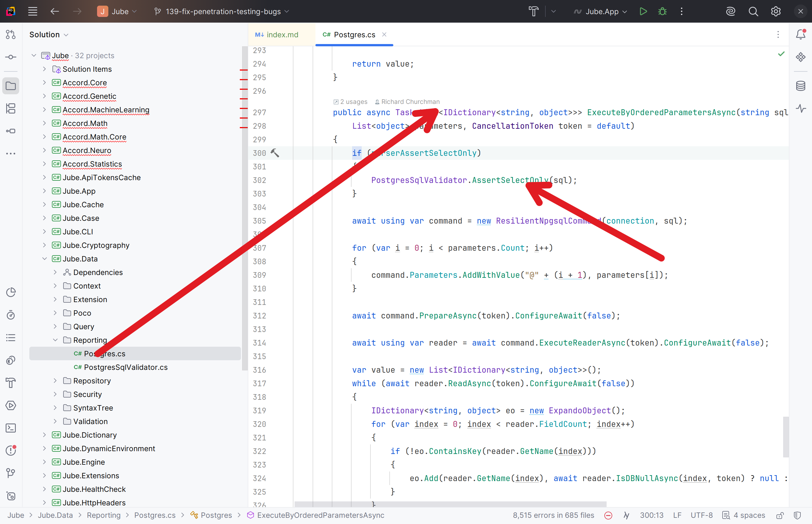Viewport: 812px width, 524px height.
Task: Expand the Repository folder
Action: 55,380
